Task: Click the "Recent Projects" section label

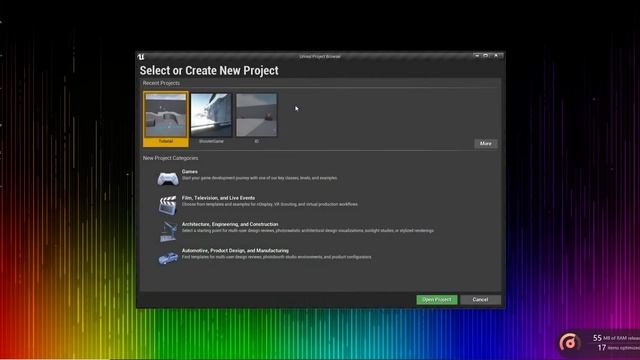Action: tap(161, 83)
